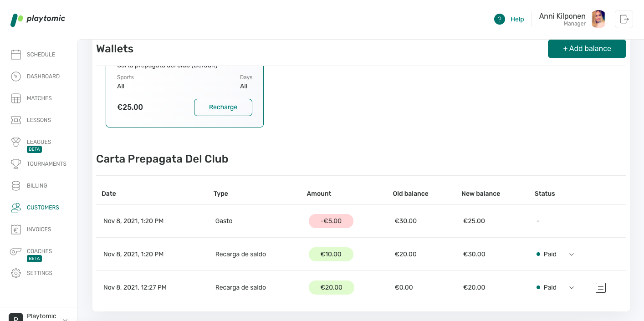Screen dimensions: 644x321
Task: Open the Matches section
Action: [x=39, y=98]
